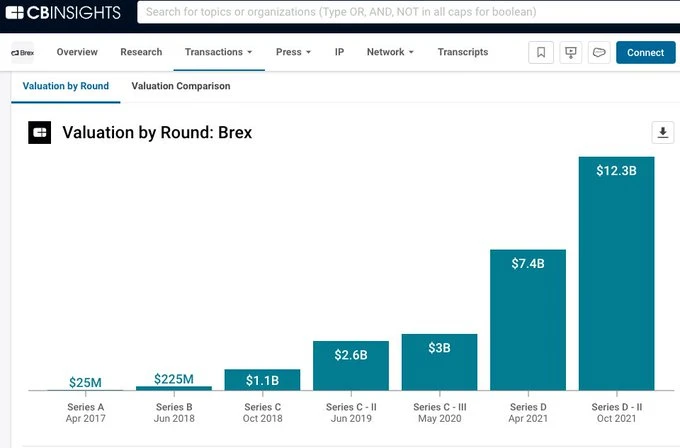Download the valuation chart

[x=663, y=132]
